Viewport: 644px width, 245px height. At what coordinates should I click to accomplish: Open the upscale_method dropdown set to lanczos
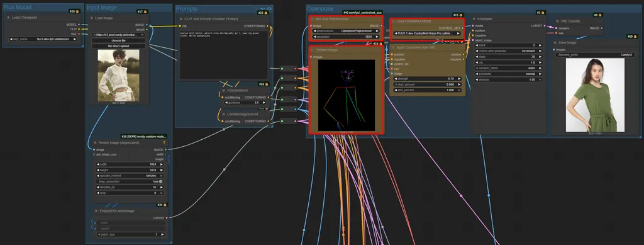tap(130, 176)
